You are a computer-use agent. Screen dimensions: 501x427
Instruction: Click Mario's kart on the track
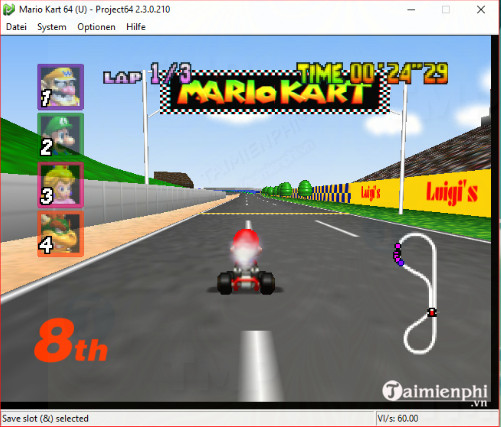click(x=246, y=263)
